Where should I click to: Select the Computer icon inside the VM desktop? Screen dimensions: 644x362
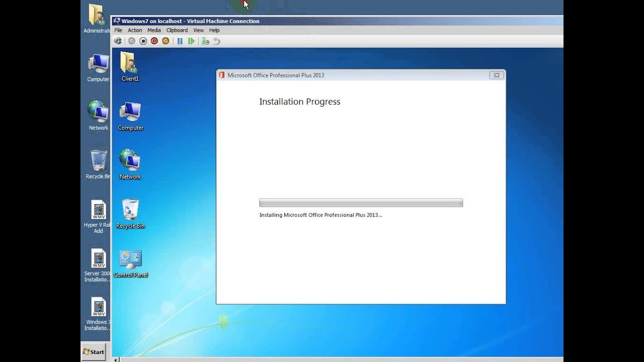130,116
